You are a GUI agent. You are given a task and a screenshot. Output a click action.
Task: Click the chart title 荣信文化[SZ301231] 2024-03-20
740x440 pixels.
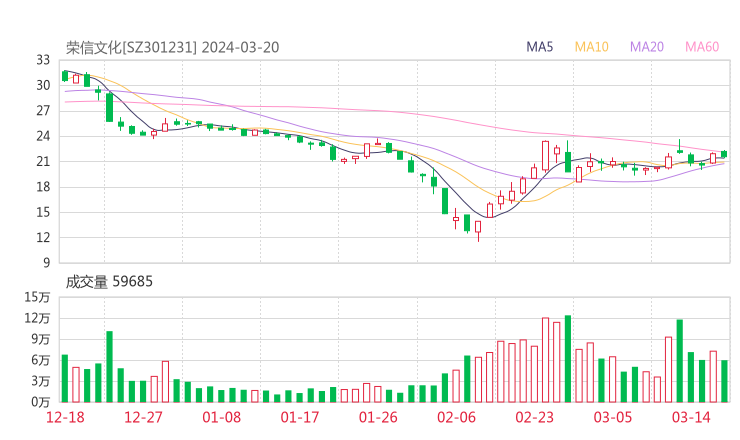click(172, 47)
